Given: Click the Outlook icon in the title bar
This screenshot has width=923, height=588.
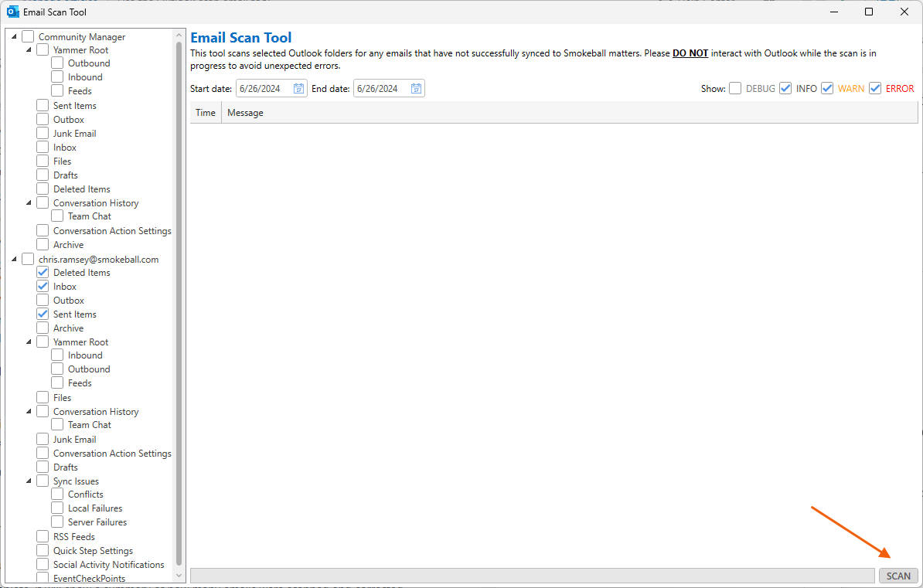Looking at the screenshot, I should pos(12,12).
